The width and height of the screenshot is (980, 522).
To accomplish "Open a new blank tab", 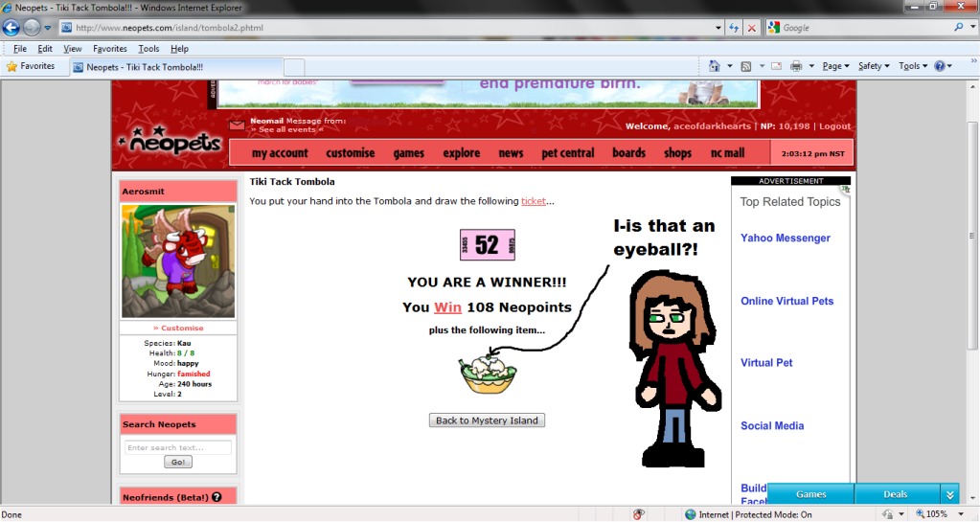I will click(x=294, y=67).
